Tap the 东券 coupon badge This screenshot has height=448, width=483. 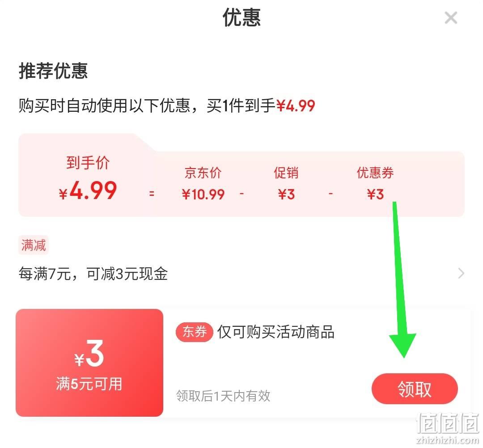coord(195,332)
